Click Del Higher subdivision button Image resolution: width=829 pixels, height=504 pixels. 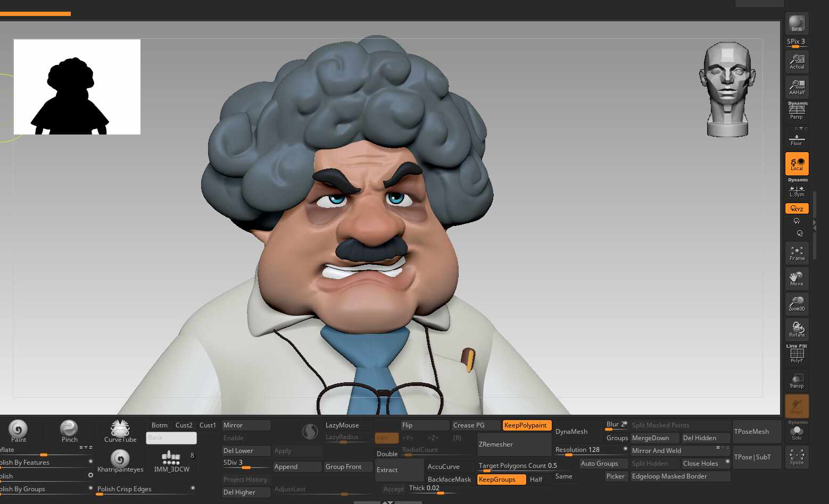point(246,492)
